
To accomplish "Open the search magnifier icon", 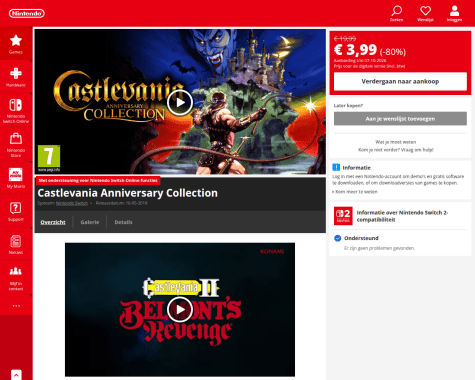I will coord(396,11).
